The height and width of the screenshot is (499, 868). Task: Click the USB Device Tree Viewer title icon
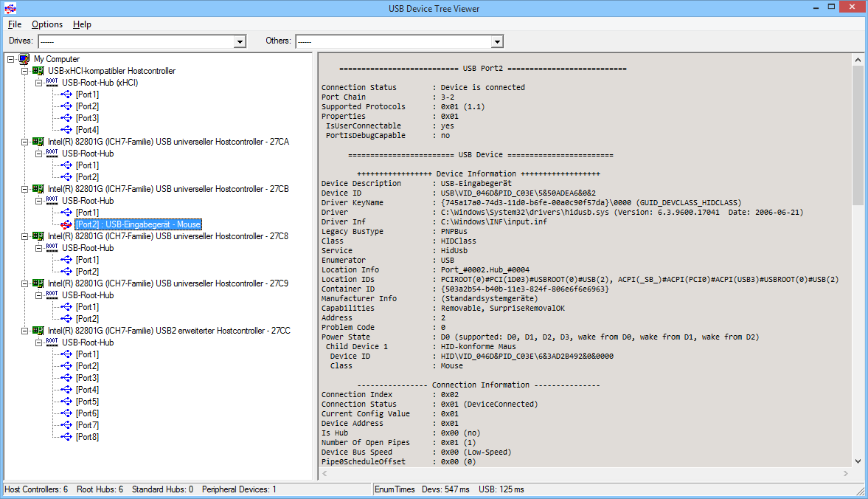coord(10,8)
